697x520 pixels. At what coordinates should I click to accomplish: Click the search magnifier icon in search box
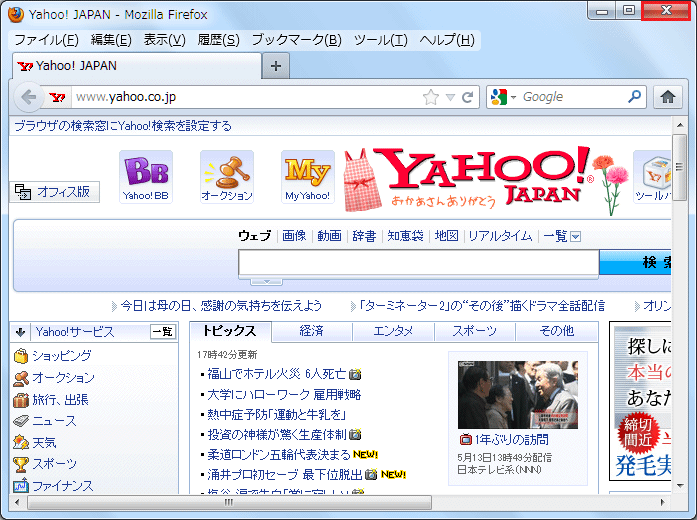coord(634,96)
